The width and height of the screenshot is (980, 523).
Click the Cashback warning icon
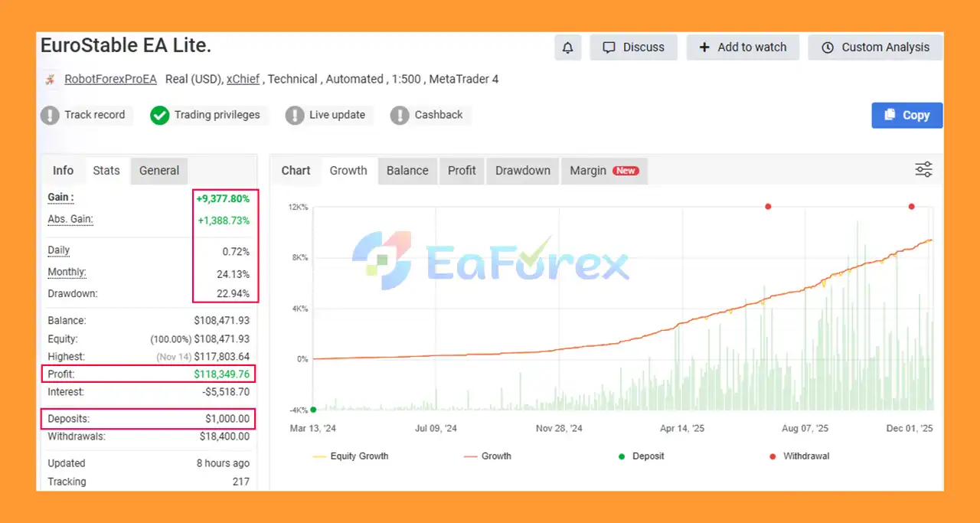(x=400, y=116)
